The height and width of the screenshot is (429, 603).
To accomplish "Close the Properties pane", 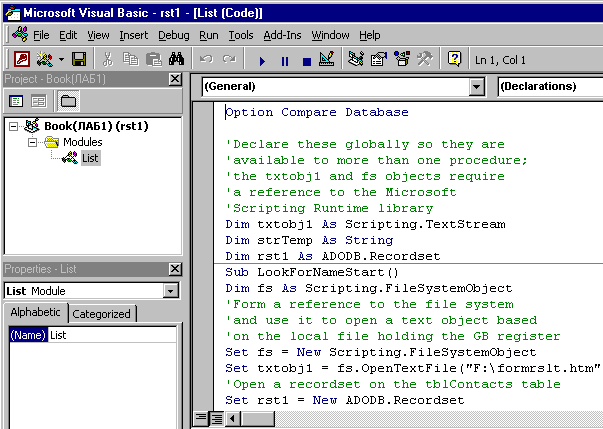I will [x=175, y=269].
